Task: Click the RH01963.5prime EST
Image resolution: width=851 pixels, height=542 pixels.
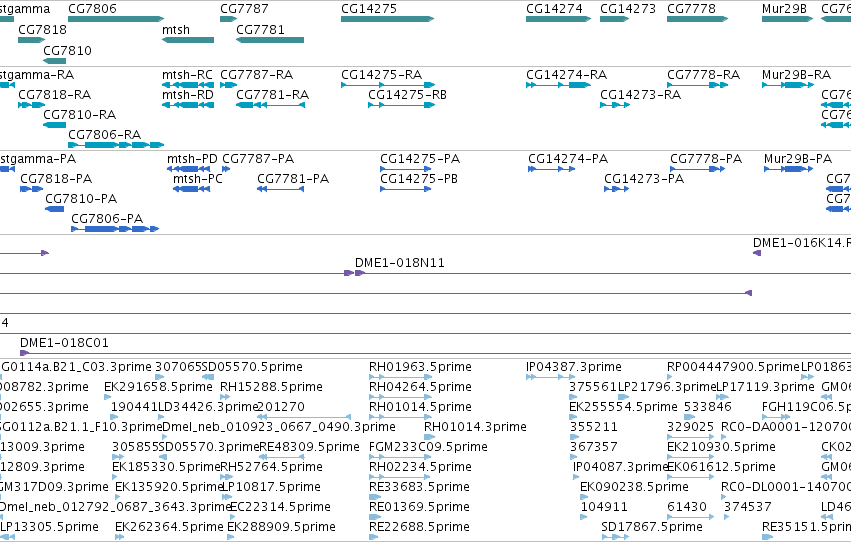Action: (401, 377)
